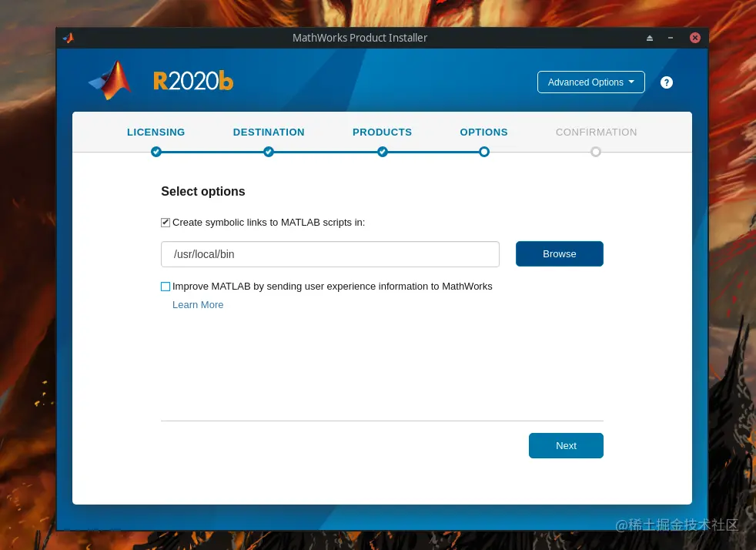Click the /usr/local/bin path field

click(330, 254)
